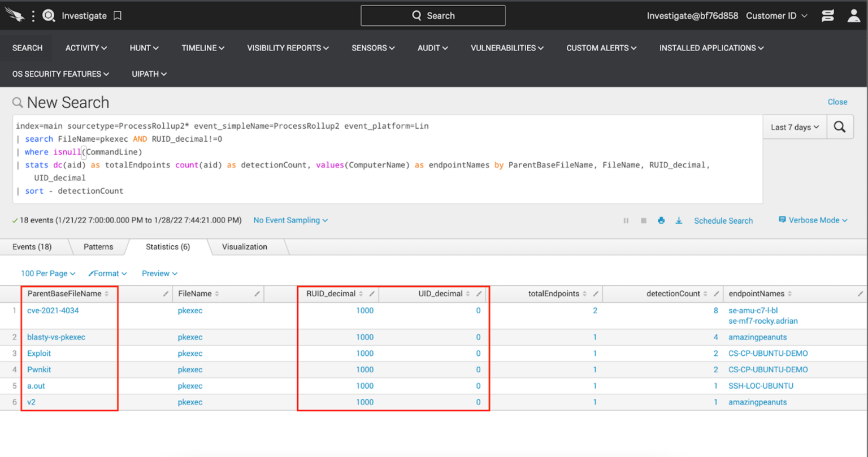Export the search results

coord(679,220)
